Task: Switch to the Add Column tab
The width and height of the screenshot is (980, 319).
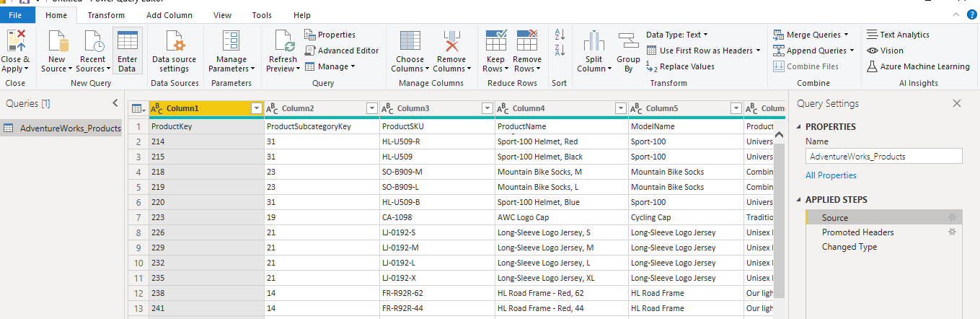Action: 169,15
